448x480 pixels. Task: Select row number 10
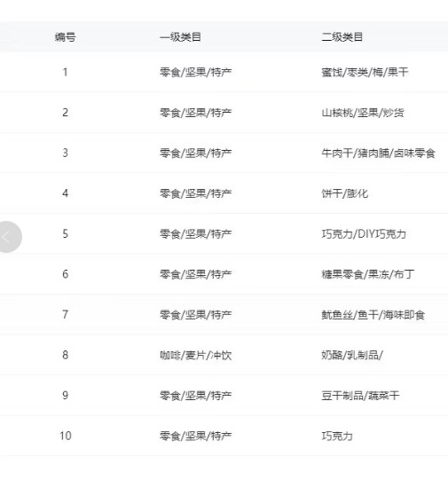[x=65, y=436]
